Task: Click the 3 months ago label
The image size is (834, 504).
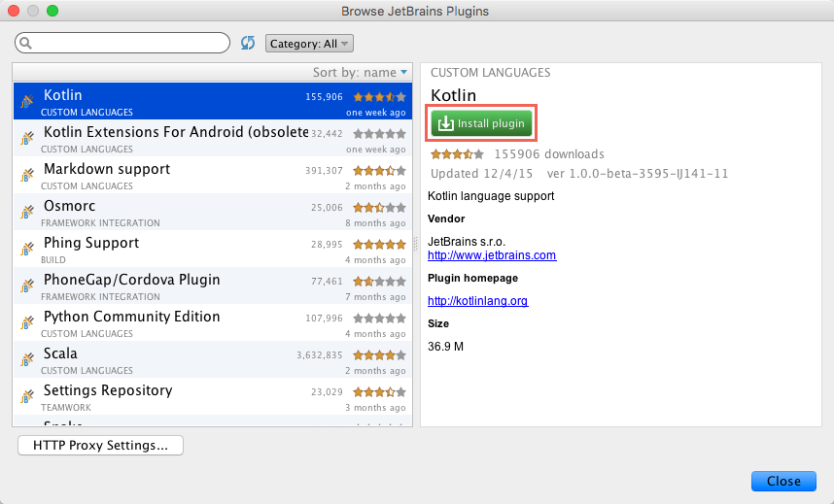Action: pyautogui.click(x=375, y=408)
